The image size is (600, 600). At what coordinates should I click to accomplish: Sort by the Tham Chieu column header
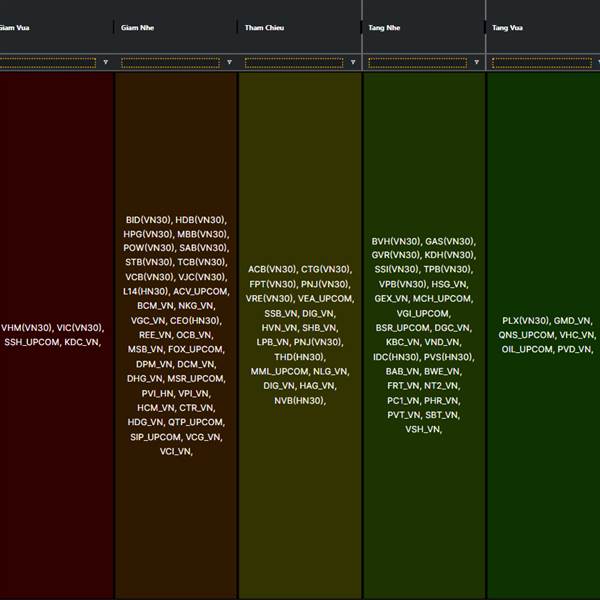pos(264,28)
